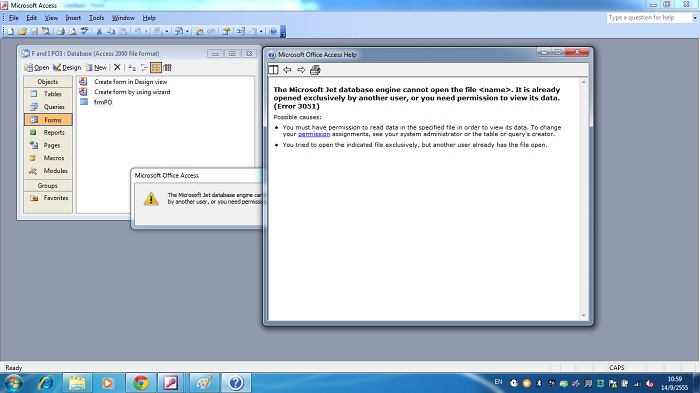Click the Print icon in Help window
Image resolution: width=700 pixels, height=393 pixels.
[x=315, y=70]
